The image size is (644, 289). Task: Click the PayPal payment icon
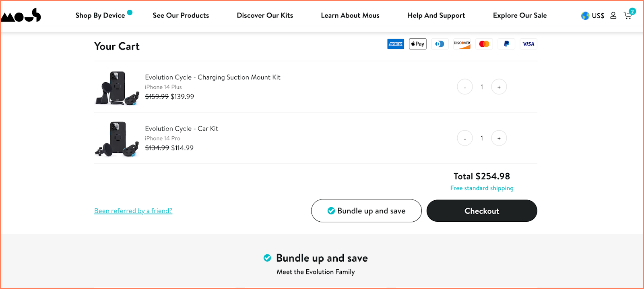(x=506, y=44)
